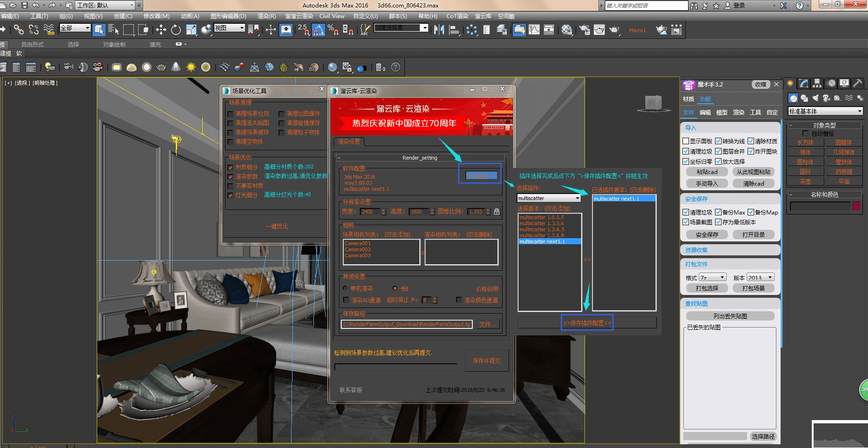The height and width of the screenshot is (448, 868).
Task: Open the multiscatter plugin dropdown
Action: click(x=549, y=198)
